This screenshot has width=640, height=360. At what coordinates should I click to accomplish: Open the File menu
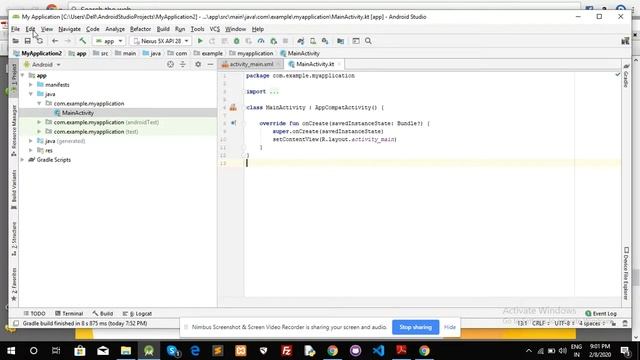pos(16,29)
